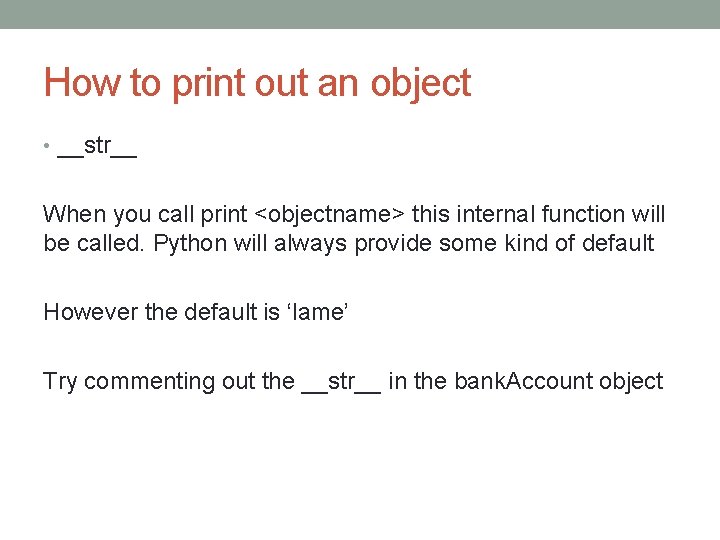Click '__str__' in the last sentence
The image size is (720, 540).
341,382
